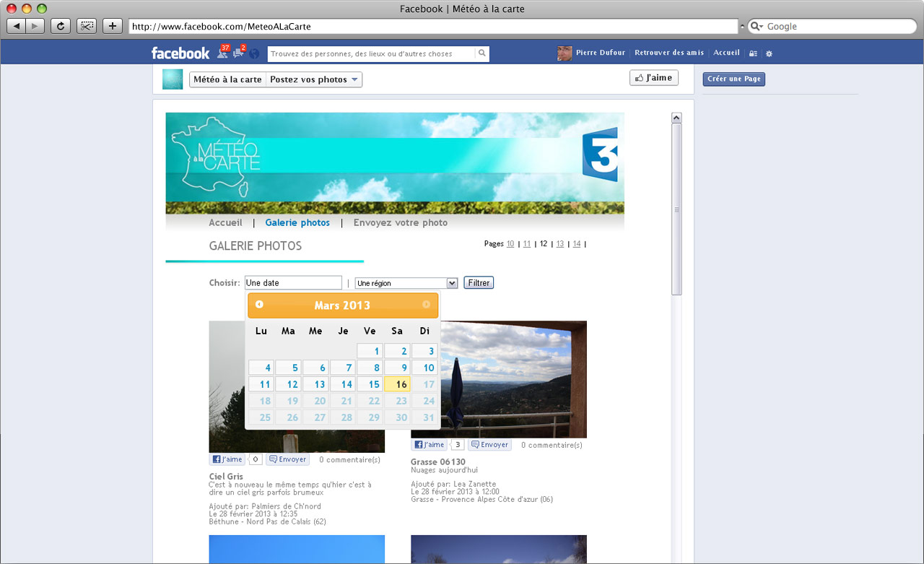Select March 5 in the calendar

coord(289,368)
